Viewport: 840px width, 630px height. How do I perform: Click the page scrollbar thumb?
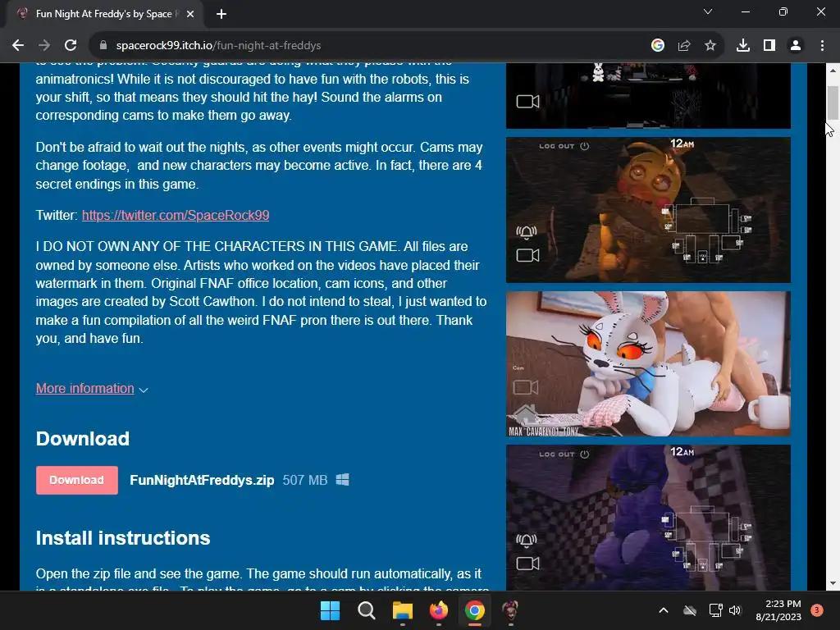point(832,103)
